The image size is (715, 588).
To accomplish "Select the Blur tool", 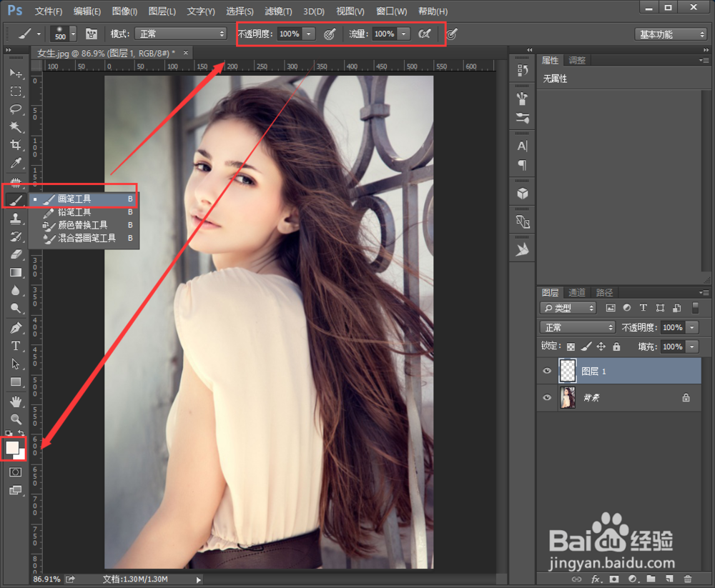I will [x=16, y=290].
